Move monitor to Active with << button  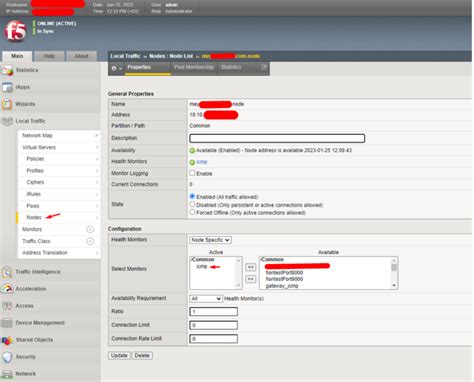point(251,267)
